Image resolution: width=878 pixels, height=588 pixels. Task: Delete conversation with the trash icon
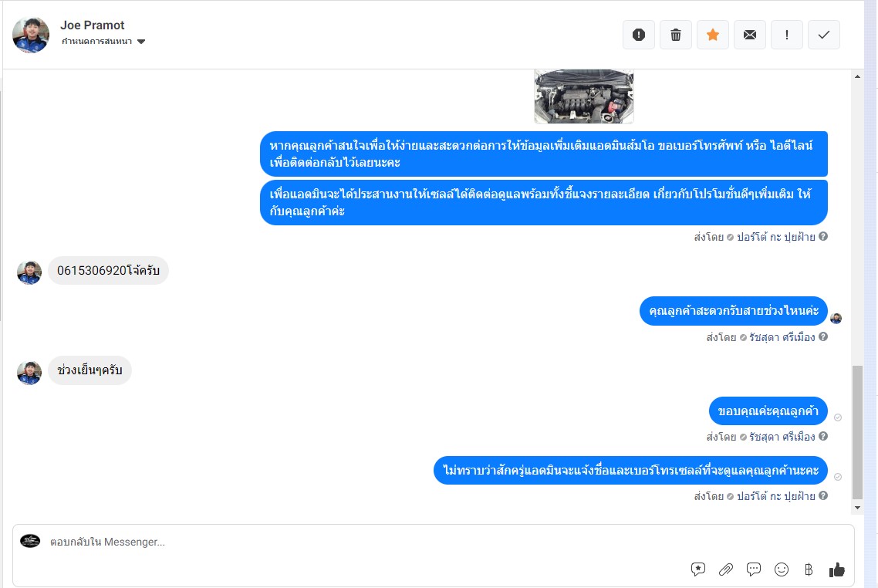(x=676, y=35)
